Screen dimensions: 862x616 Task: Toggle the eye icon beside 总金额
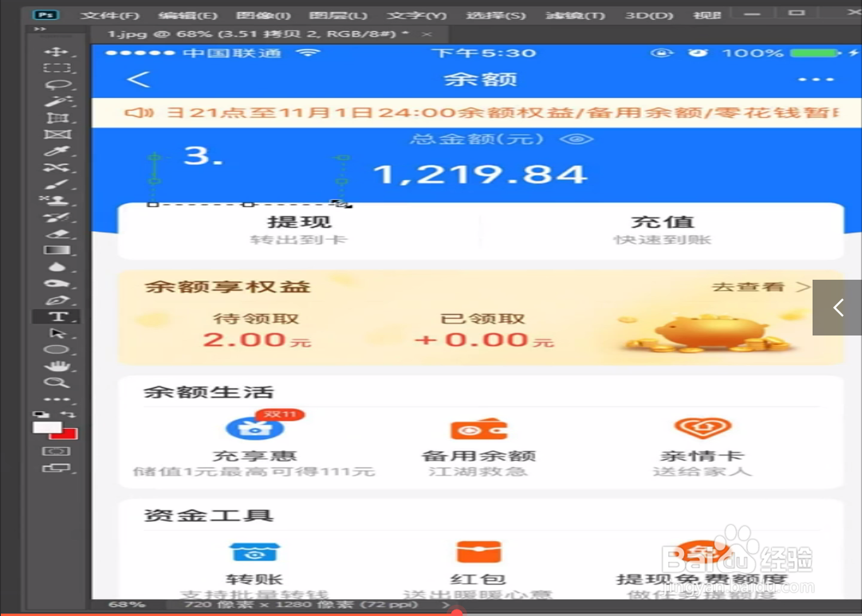coord(577,139)
